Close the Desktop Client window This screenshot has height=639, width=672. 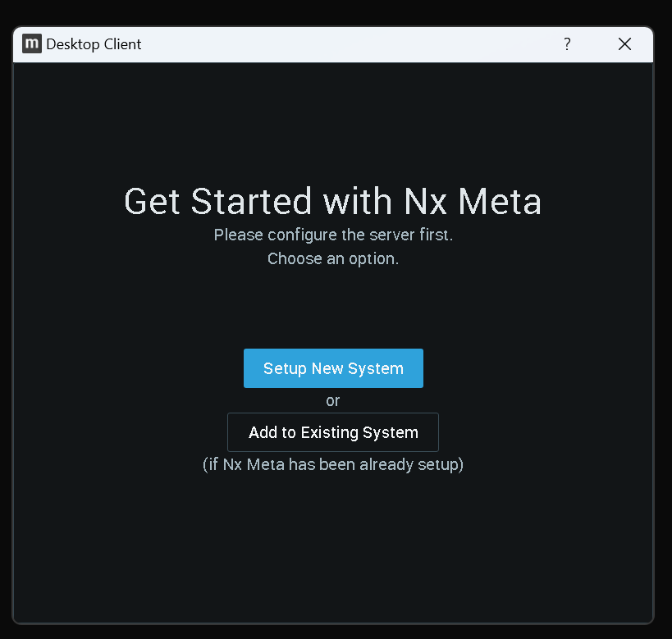pos(624,44)
